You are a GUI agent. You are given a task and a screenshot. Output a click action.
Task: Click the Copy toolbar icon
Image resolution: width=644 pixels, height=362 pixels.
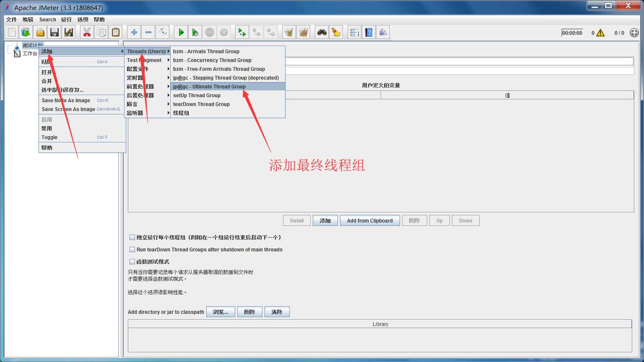coord(101,32)
